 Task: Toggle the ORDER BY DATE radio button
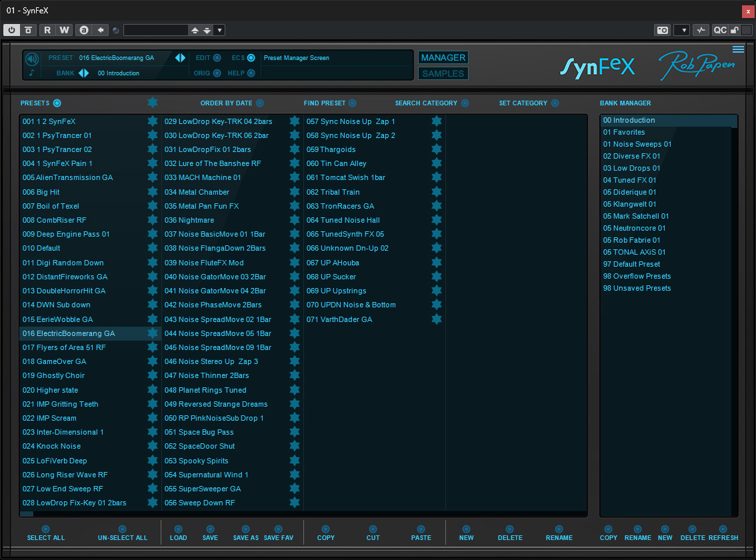pos(259,103)
